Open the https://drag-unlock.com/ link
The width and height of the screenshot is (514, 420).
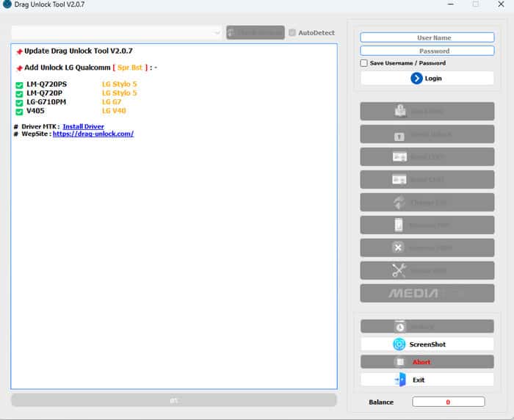(93, 134)
